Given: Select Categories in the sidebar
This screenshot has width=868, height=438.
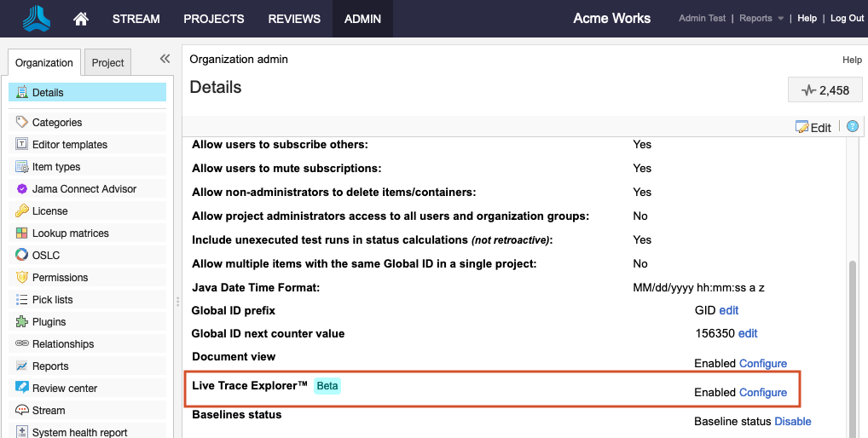Looking at the screenshot, I should coord(88,122).
